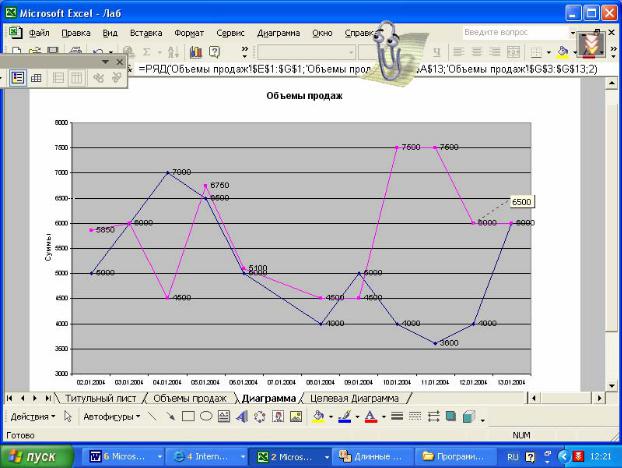622x468 pixels.
Task: Click the Office Assistant paperclip
Action: (x=389, y=51)
